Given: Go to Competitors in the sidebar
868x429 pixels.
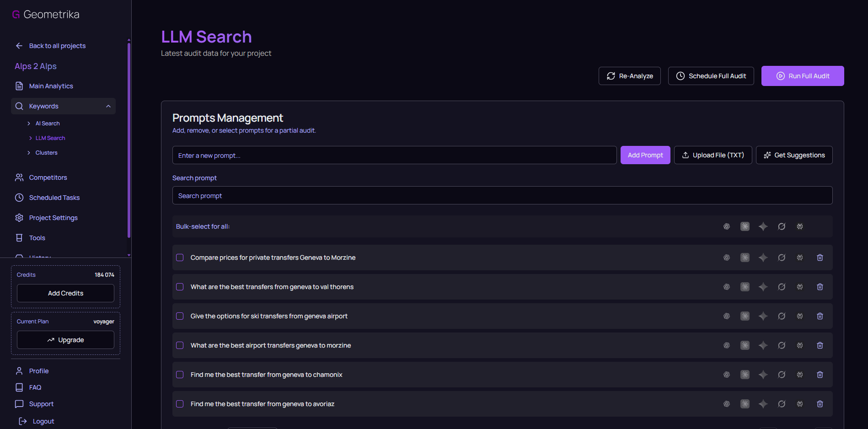Looking at the screenshot, I should [48, 177].
